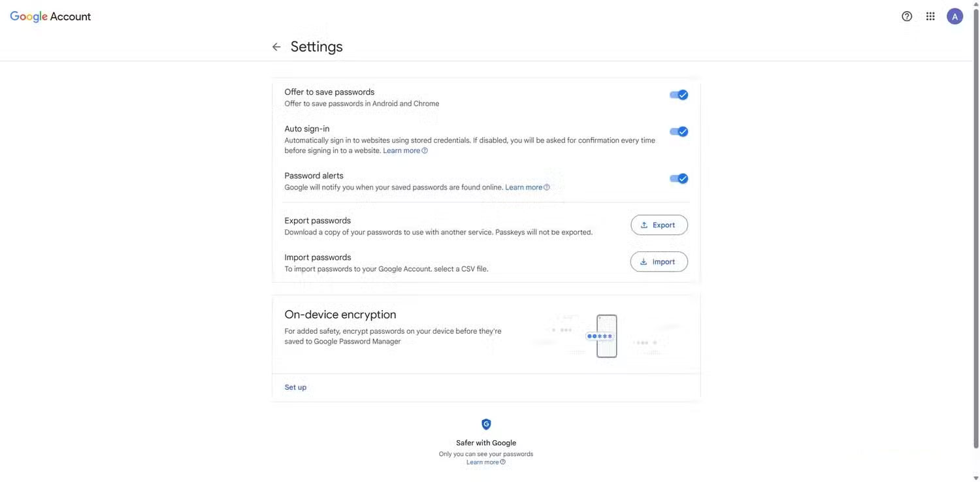Open Learn more link under Auto sign-in
This screenshot has height=482, width=980.
pyautogui.click(x=402, y=151)
